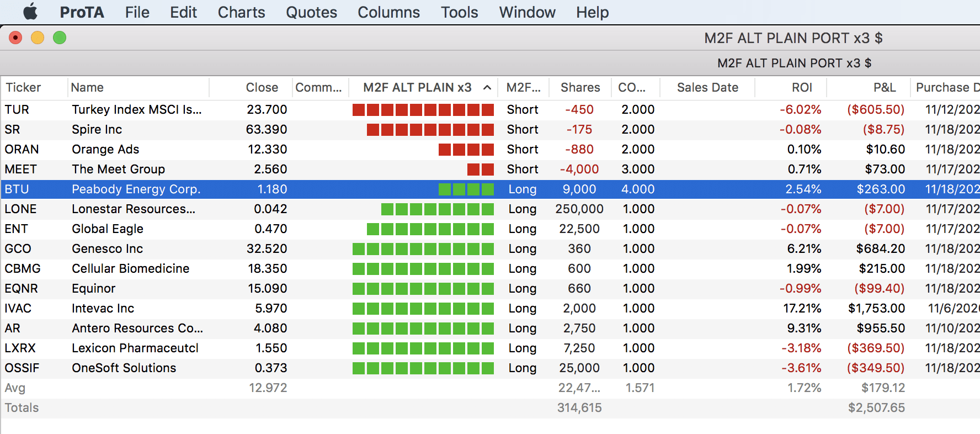Screen dimensions: 980x434
Task: Select the IVAC ticker row
Action: 490,308
